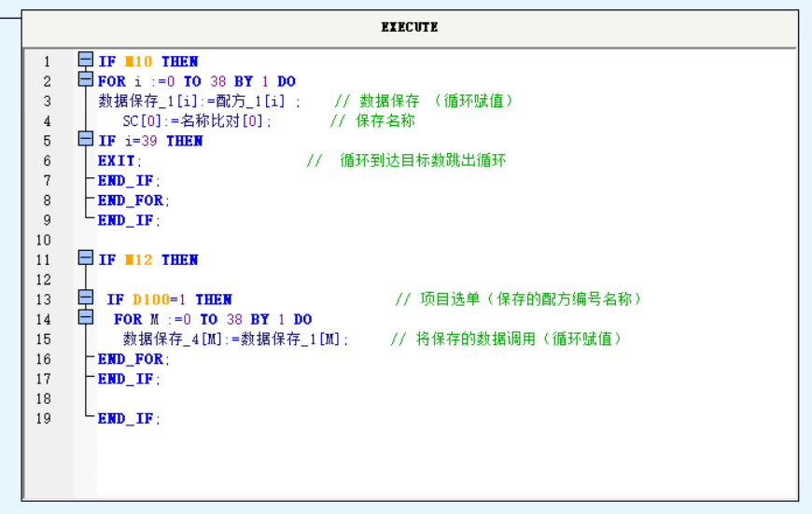Collapse the FOR i loop fold marker
812x514 pixels.
coord(86,81)
